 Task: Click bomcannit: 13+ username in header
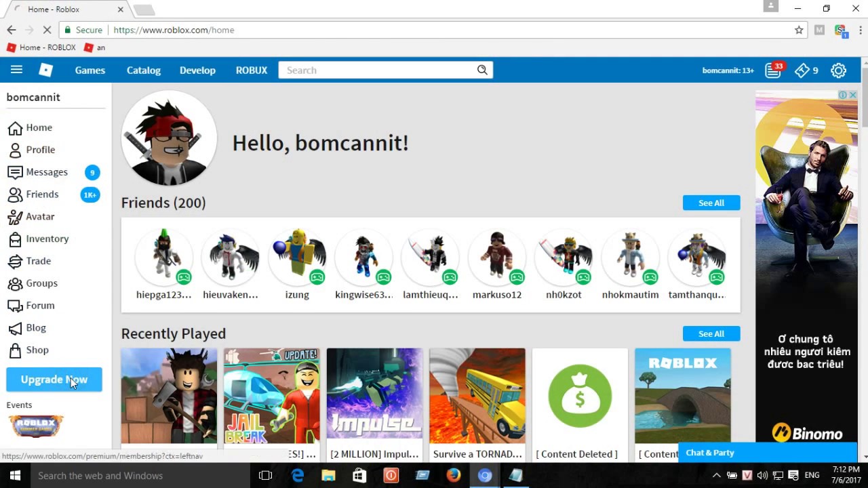(728, 70)
